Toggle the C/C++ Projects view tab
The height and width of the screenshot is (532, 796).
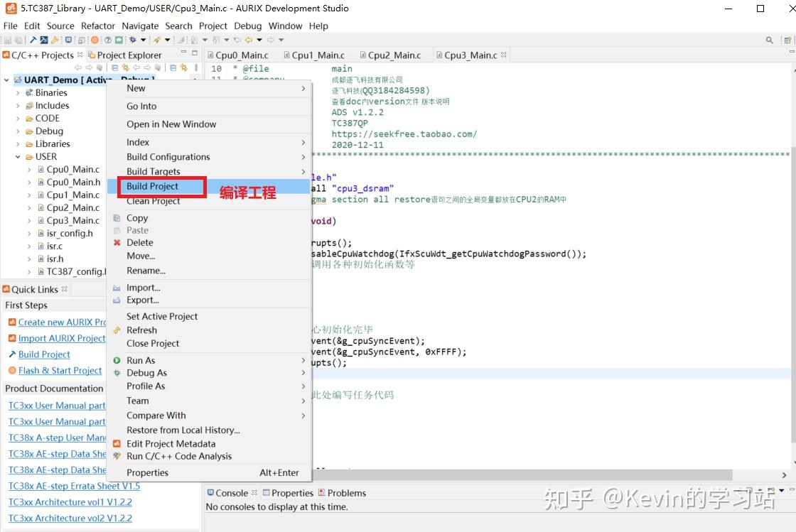pos(43,55)
